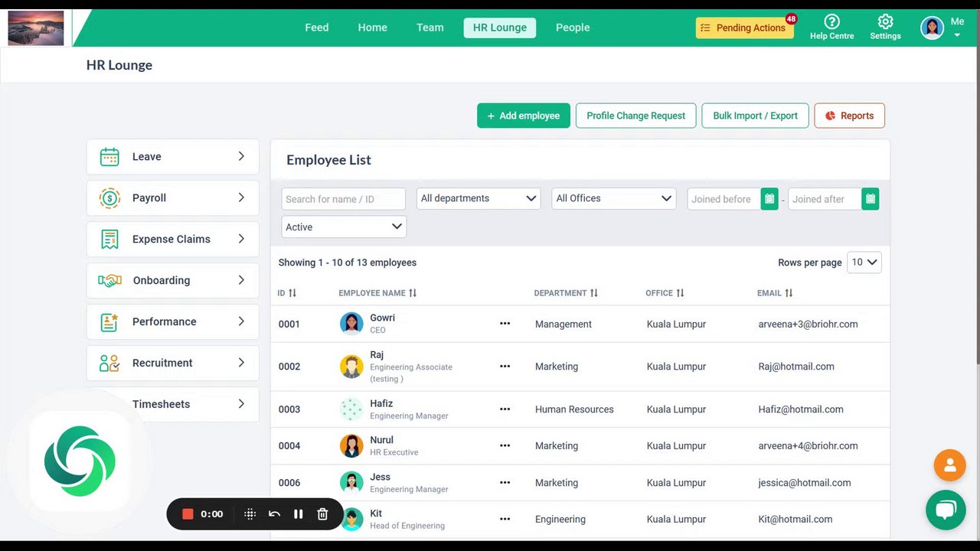Sort by Email column

coord(789,293)
